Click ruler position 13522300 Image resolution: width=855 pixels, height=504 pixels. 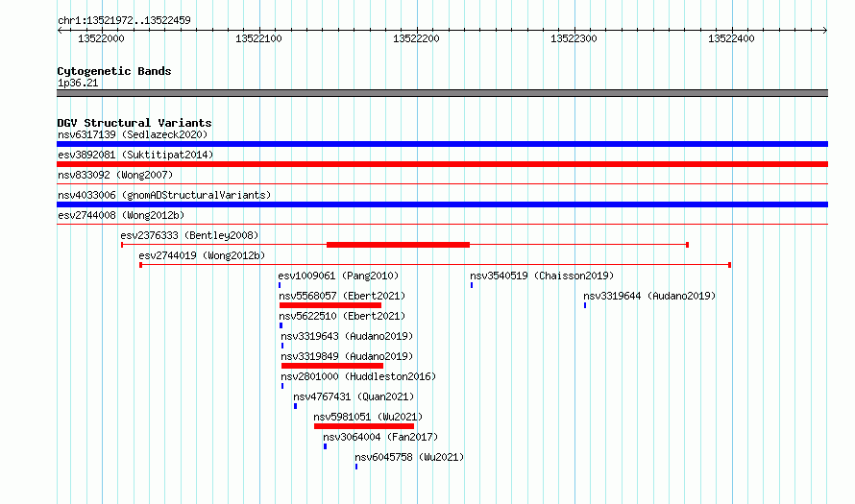[574, 38]
